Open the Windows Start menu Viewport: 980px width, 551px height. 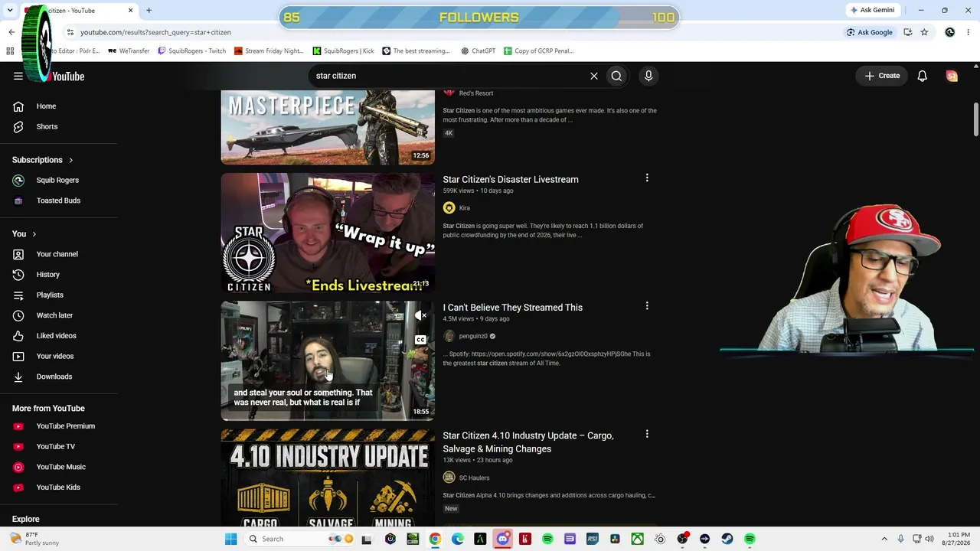(230, 539)
